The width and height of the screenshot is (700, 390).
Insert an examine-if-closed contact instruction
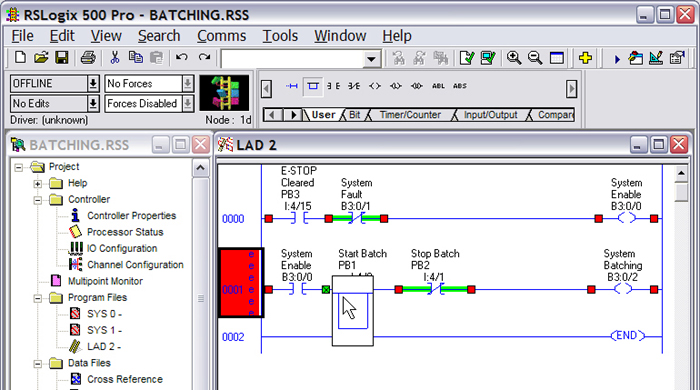[x=333, y=86]
